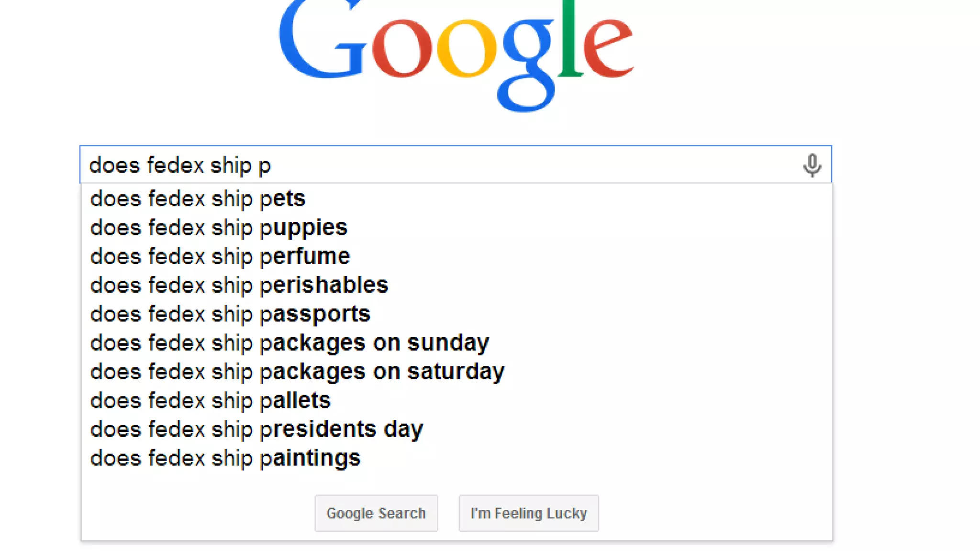Pick the 'does fedex ship paintings' suggestion

coord(225,458)
